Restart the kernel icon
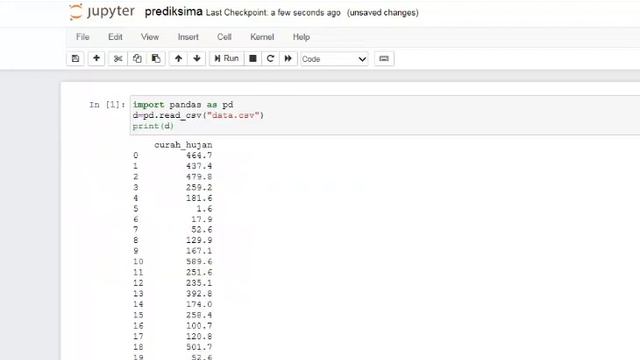Viewport: 640px width, 360px height. click(x=270, y=58)
